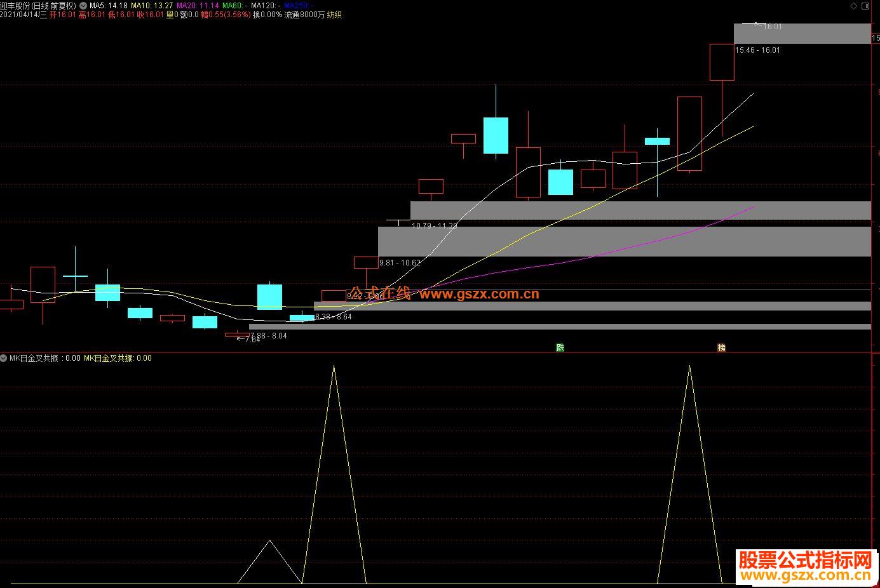
Task: Select the last red candlestick beside 15.46 - 16.01
Action: point(722,62)
